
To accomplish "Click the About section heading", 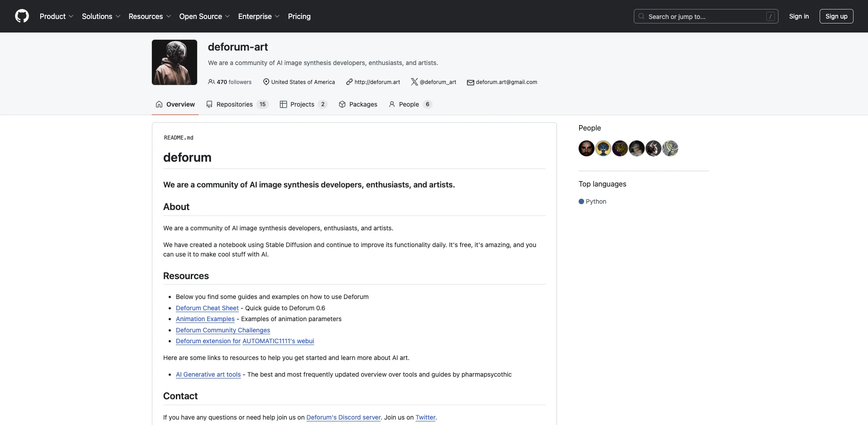I will [x=176, y=207].
